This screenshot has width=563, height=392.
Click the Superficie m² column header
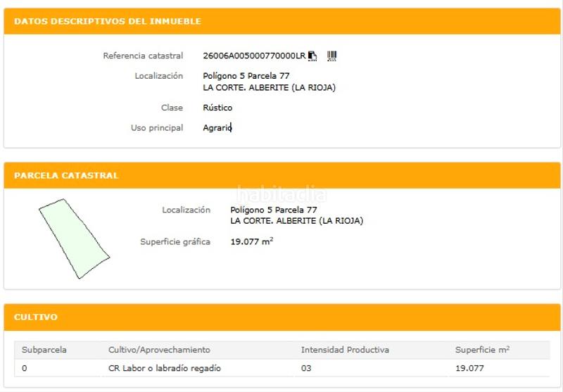point(482,350)
